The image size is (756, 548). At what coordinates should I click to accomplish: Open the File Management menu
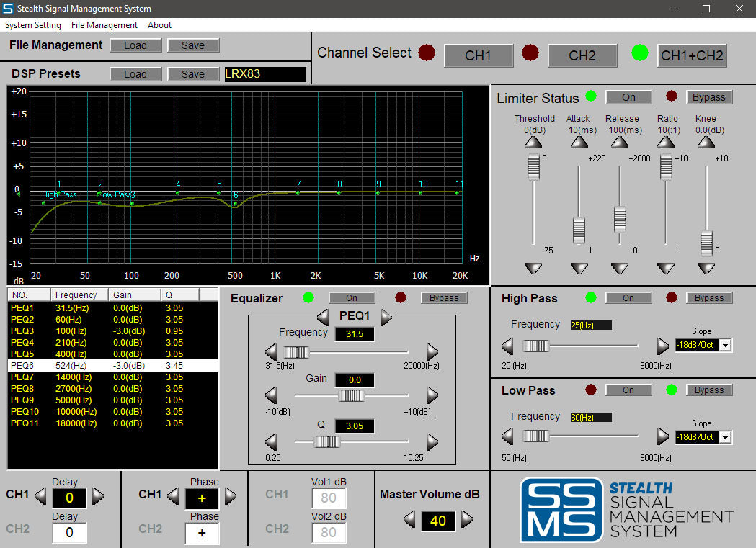[x=104, y=25]
